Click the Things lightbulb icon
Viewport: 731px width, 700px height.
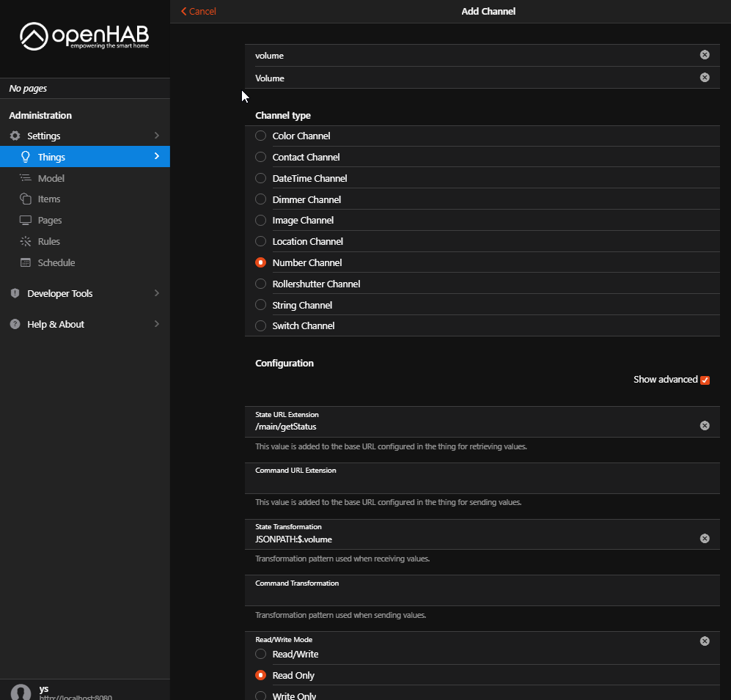point(26,157)
